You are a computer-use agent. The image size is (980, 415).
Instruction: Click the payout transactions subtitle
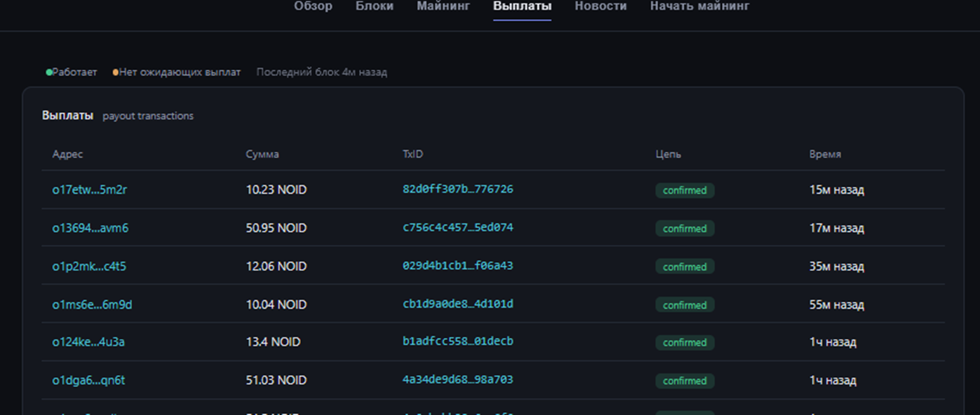pos(148,116)
